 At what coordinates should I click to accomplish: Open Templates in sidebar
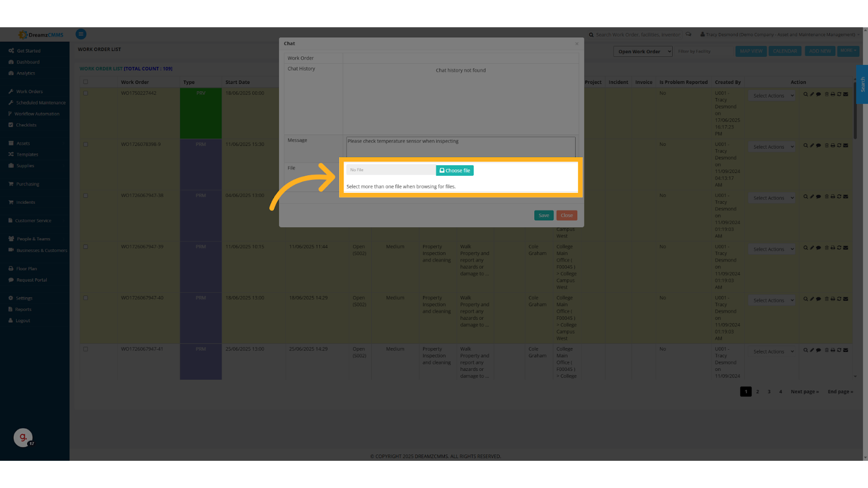(23, 155)
